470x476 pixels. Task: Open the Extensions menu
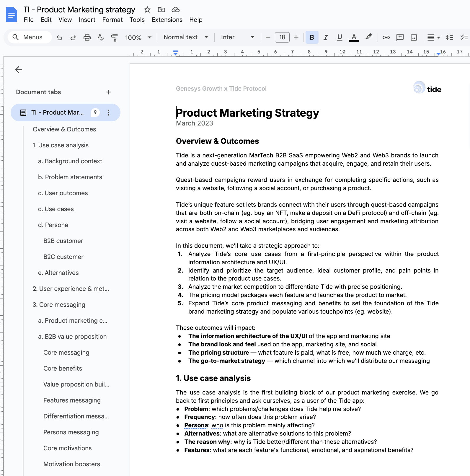167,20
